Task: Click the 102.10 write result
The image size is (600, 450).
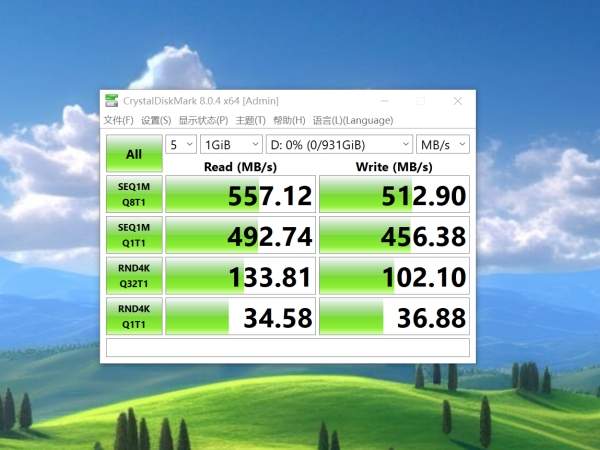Action: click(x=394, y=276)
